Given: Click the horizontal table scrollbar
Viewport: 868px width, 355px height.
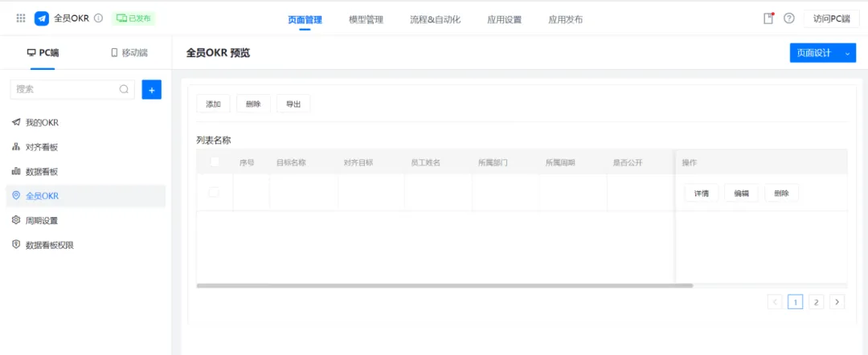Looking at the screenshot, I should point(444,286).
